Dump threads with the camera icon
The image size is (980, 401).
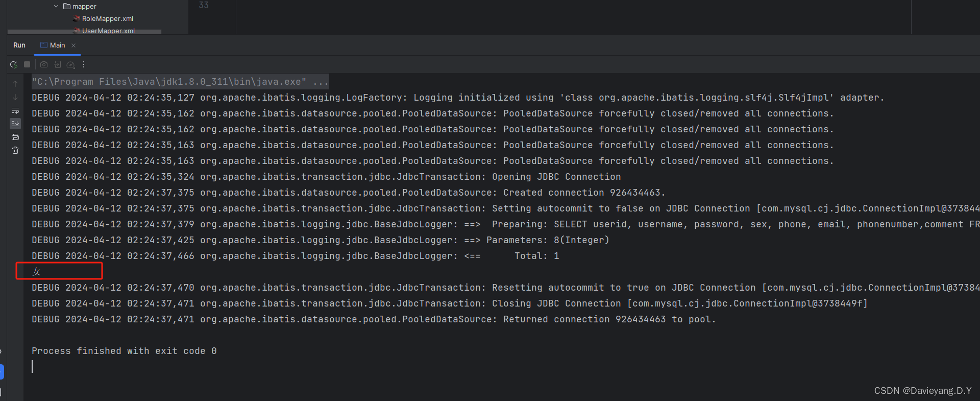(x=44, y=64)
